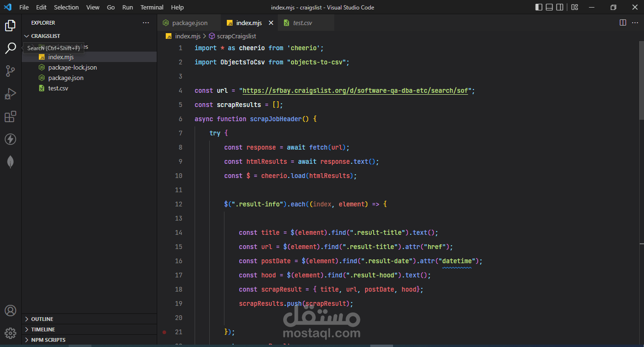
Task: Click scrapJobHeader function name
Action: pyautogui.click(x=276, y=119)
